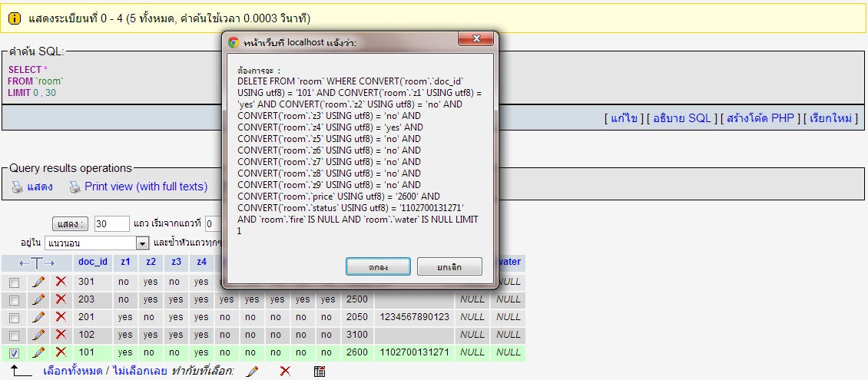Sort by the doc_id column header
The image size is (868, 380).
[x=91, y=262]
